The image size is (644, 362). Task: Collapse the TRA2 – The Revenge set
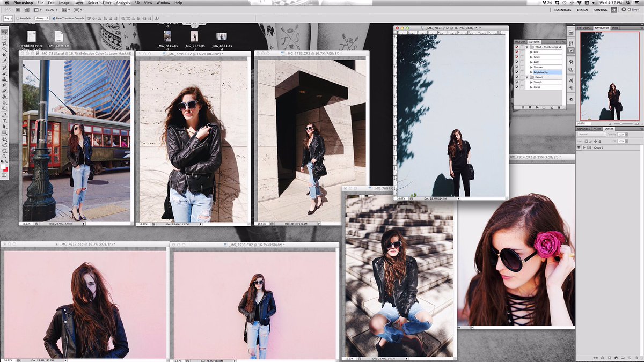pos(527,47)
